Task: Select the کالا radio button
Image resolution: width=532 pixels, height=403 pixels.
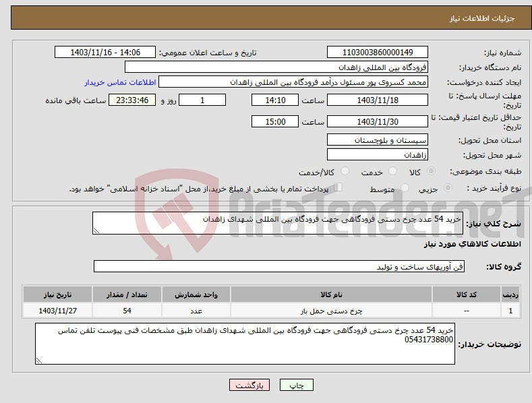Action: (431, 171)
